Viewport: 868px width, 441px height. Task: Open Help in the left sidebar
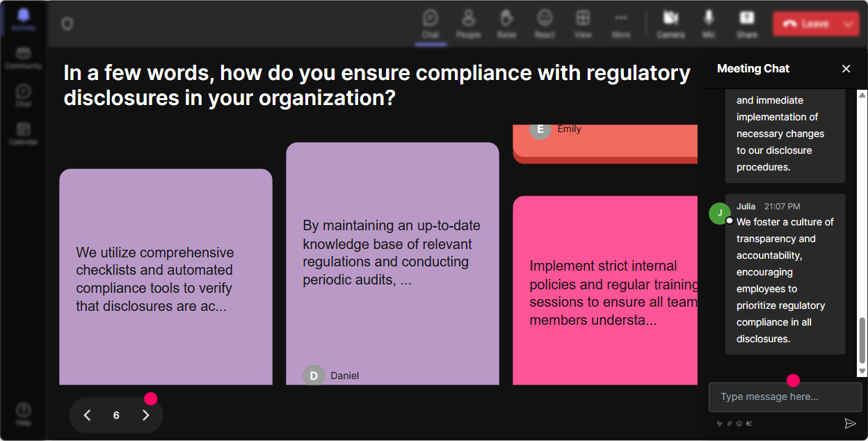point(23,414)
